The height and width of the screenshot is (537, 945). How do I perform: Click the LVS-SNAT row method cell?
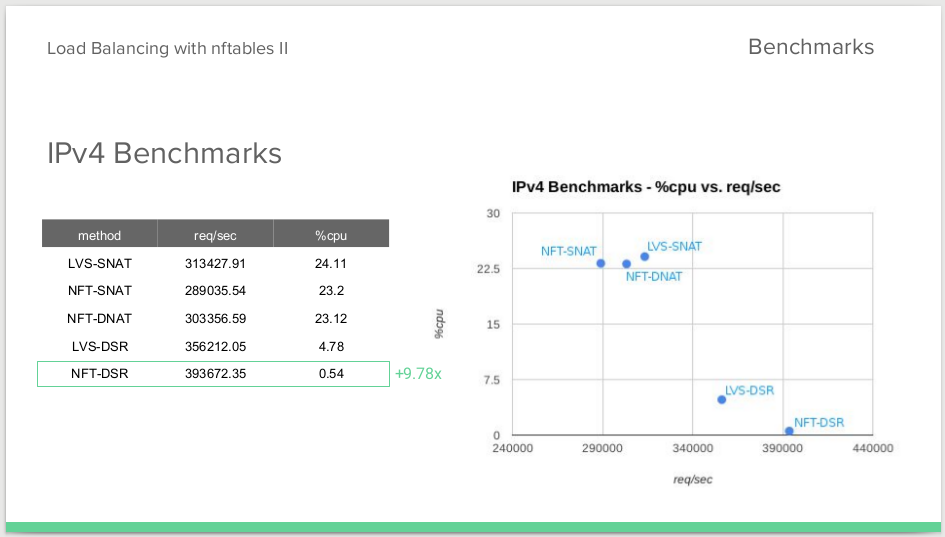[99, 263]
